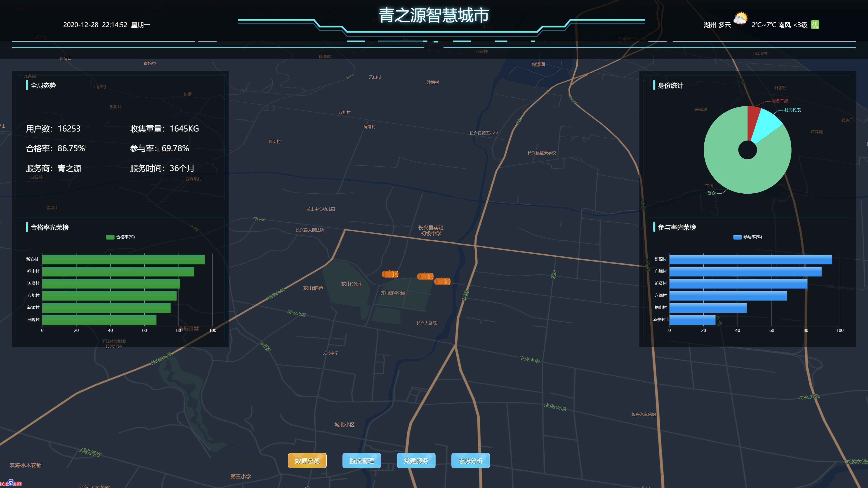Screen dimensions: 868x488
Task: Click the 用户数：16253 value
Action: click(x=53, y=129)
